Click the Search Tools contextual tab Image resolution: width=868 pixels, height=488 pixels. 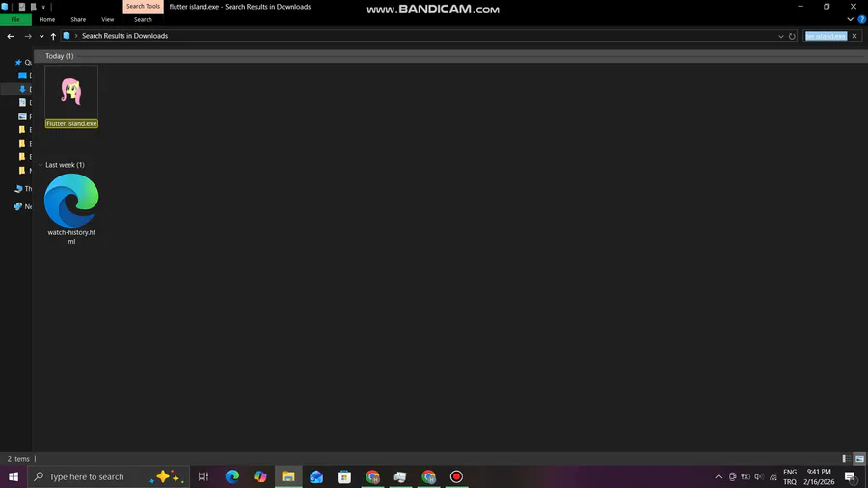(143, 6)
